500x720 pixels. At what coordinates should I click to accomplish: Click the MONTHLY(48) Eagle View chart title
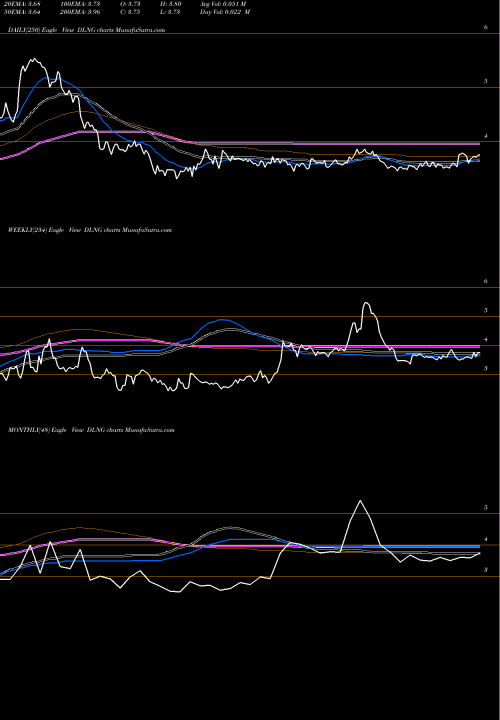pos(91,430)
